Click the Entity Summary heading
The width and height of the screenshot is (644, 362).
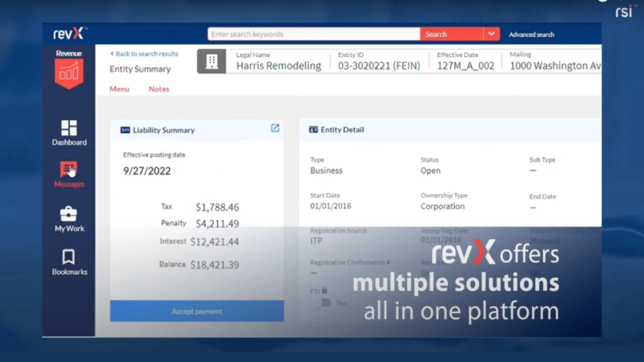coord(140,69)
